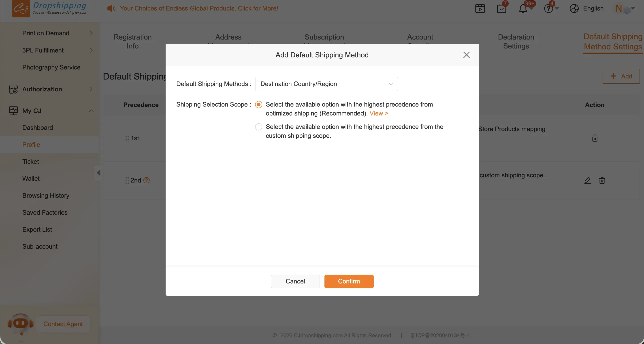
Task: Open the notifications bell icon
Action: coord(523,9)
